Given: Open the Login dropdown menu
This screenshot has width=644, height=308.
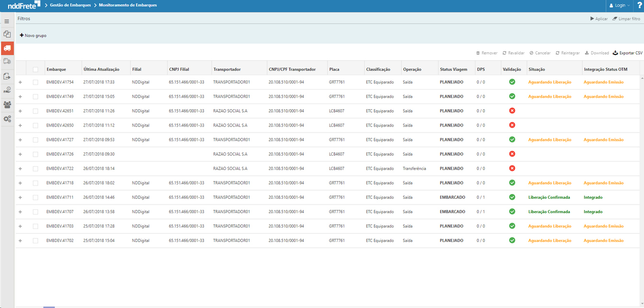Looking at the screenshot, I should [x=619, y=6].
